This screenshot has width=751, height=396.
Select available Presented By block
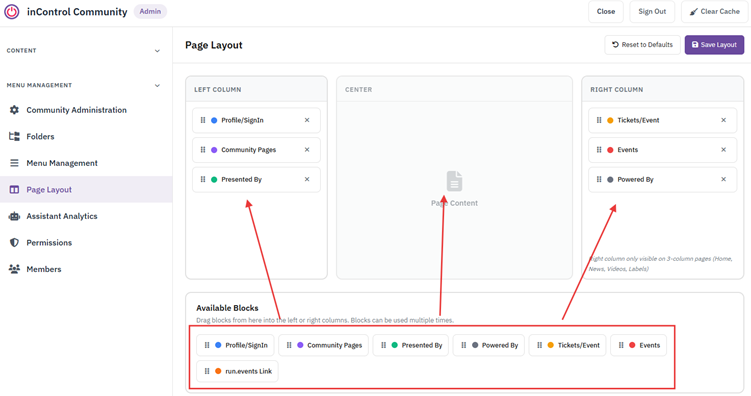(x=410, y=345)
